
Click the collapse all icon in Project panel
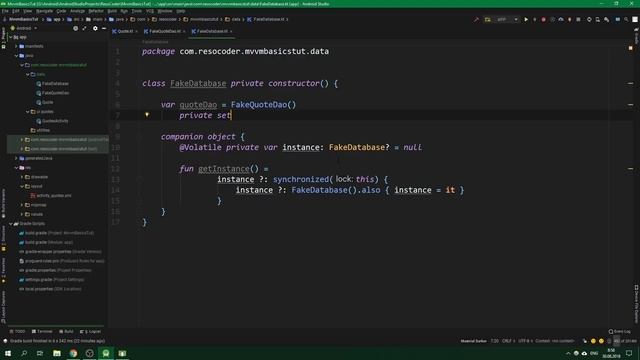click(x=84, y=28)
